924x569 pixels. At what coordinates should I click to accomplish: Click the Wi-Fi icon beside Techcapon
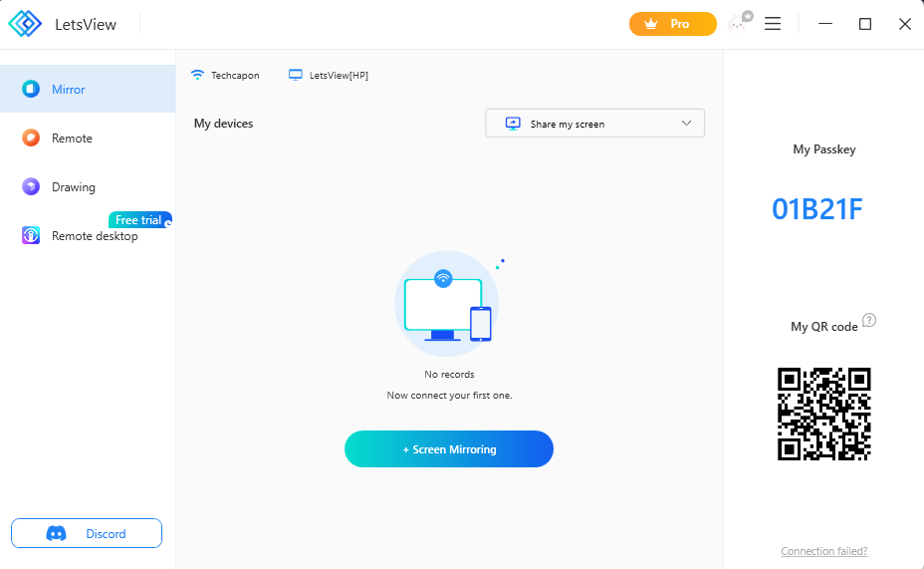[x=197, y=75]
